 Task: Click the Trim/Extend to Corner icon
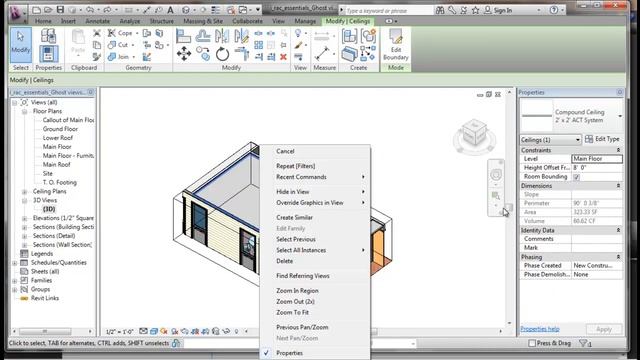(x=241, y=54)
